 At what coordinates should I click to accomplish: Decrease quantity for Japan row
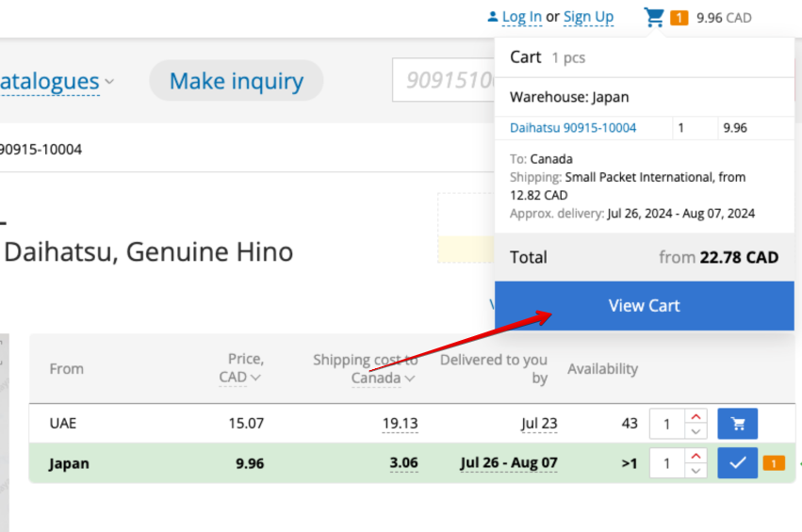[x=696, y=471]
